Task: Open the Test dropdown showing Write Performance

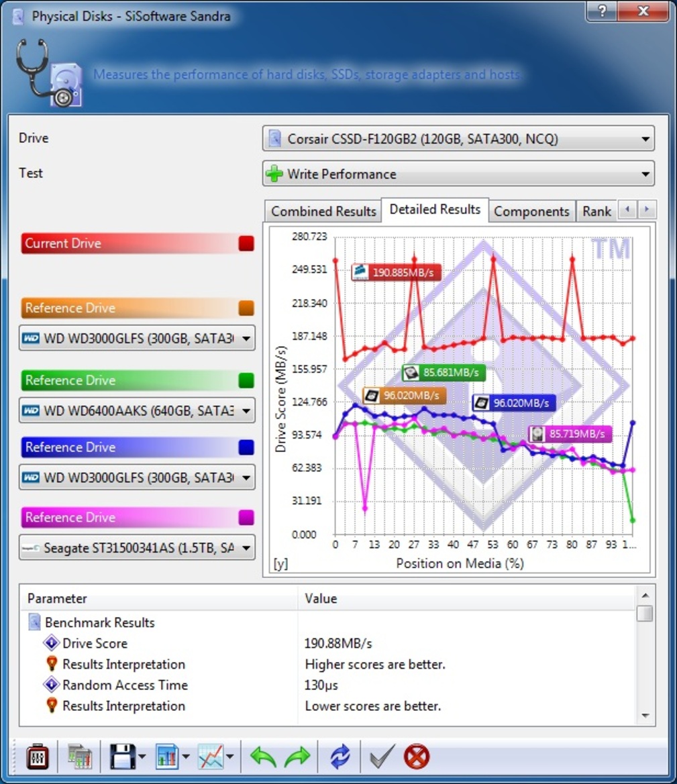Action: coord(458,174)
